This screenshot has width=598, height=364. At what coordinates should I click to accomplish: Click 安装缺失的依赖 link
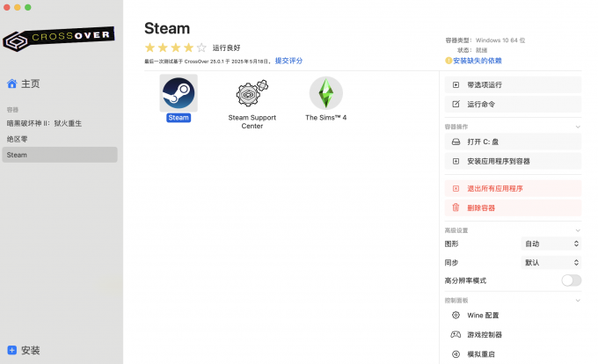tap(478, 61)
